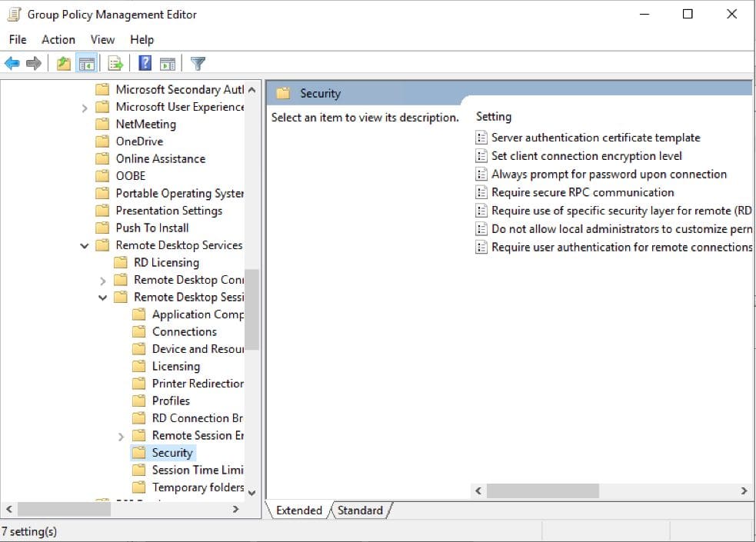756x542 pixels.
Task: Click the tree pane horizontal scroll-right arrow
Action: pyautogui.click(x=236, y=509)
